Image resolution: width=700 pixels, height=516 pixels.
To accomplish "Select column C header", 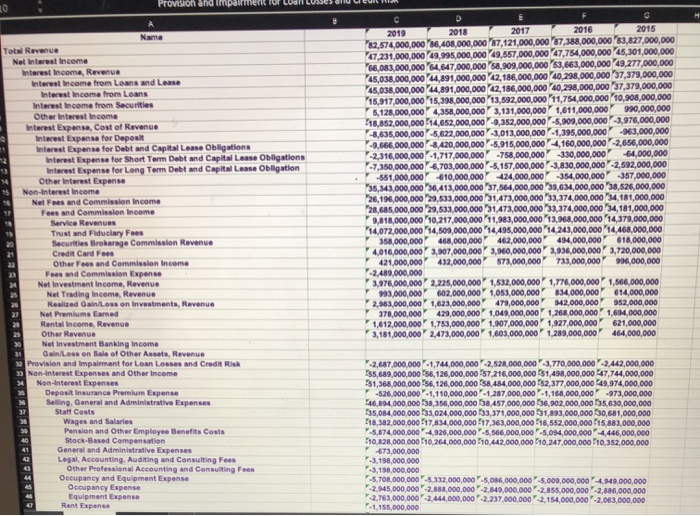I will click(396, 21).
